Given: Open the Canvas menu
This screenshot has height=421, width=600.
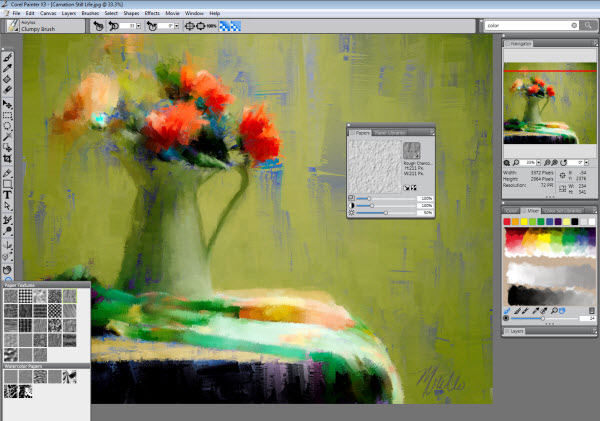Looking at the screenshot, I should point(48,13).
